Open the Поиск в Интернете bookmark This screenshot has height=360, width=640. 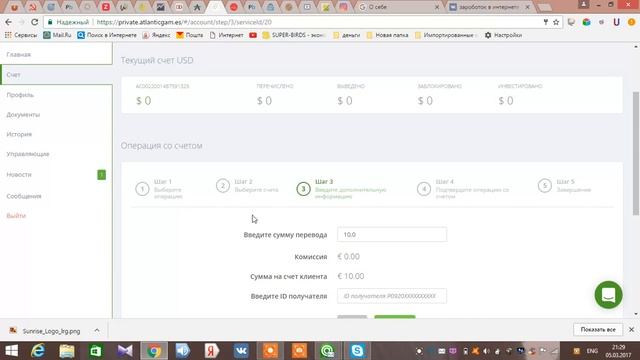point(107,35)
